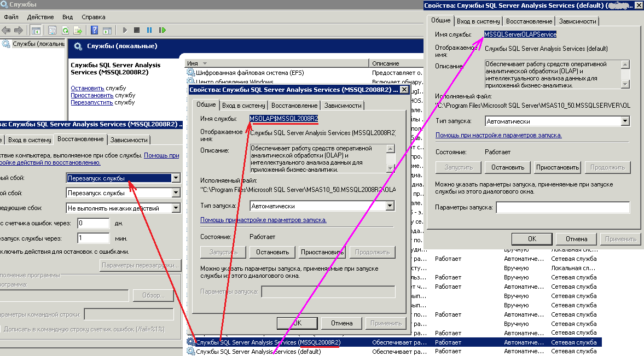Click the Остановить службу link in the Services pane
This screenshot has width=644, height=356.
87,88
